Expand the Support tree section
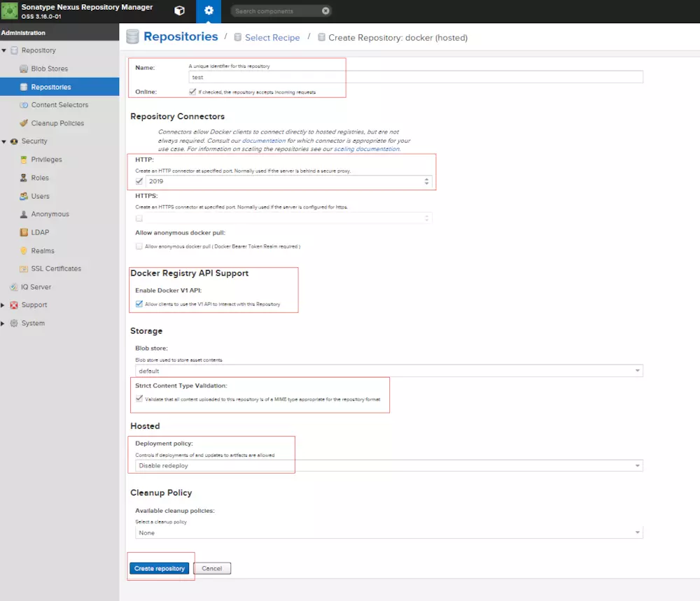This screenshot has width=700, height=601. coord(3,305)
